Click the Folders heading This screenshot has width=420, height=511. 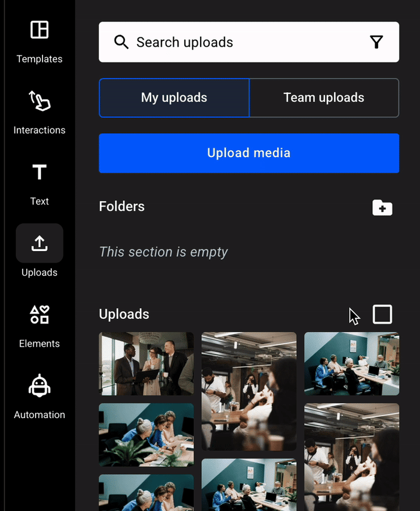coord(122,206)
